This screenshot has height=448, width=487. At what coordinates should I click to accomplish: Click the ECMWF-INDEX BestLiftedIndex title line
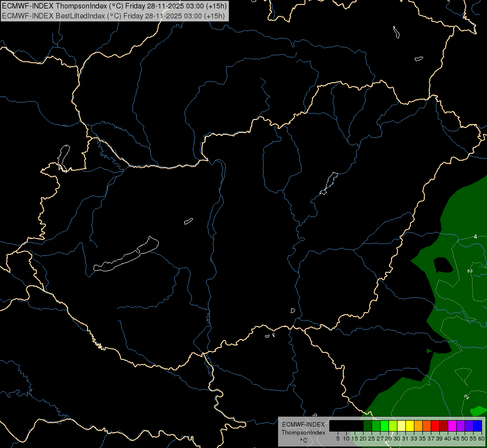[x=113, y=16]
